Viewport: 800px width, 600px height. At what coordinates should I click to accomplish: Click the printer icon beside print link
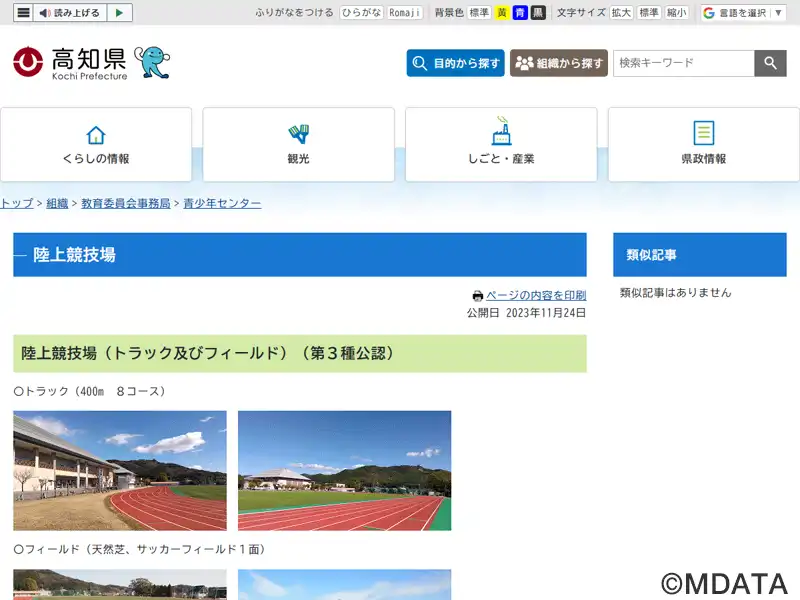tap(478, 295)
